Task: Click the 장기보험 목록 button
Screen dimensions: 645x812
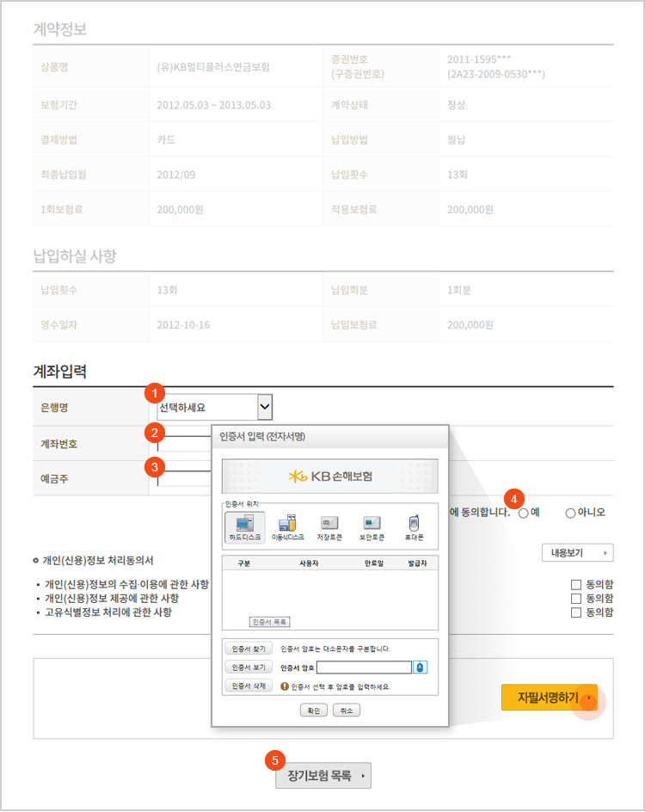Action: coord(323,775)
